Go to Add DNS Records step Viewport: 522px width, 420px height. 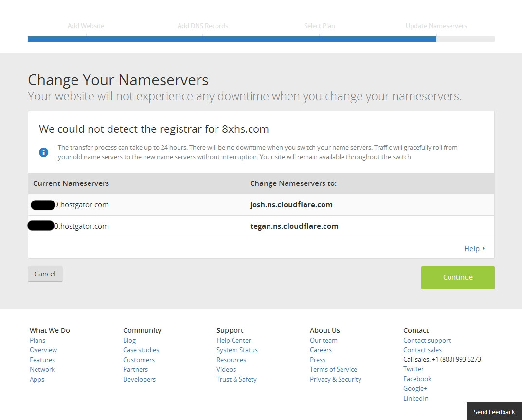(x=203, y=26)
